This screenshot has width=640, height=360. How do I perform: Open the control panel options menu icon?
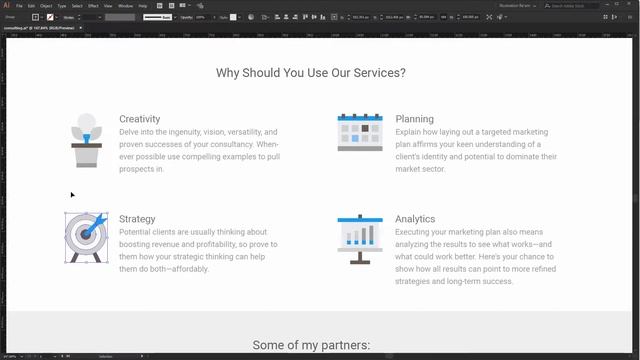630,17
